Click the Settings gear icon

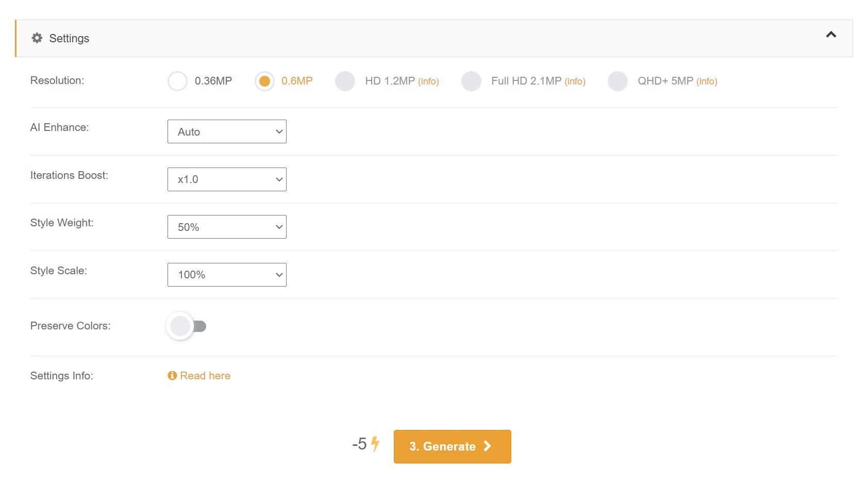tap(37, 38)
